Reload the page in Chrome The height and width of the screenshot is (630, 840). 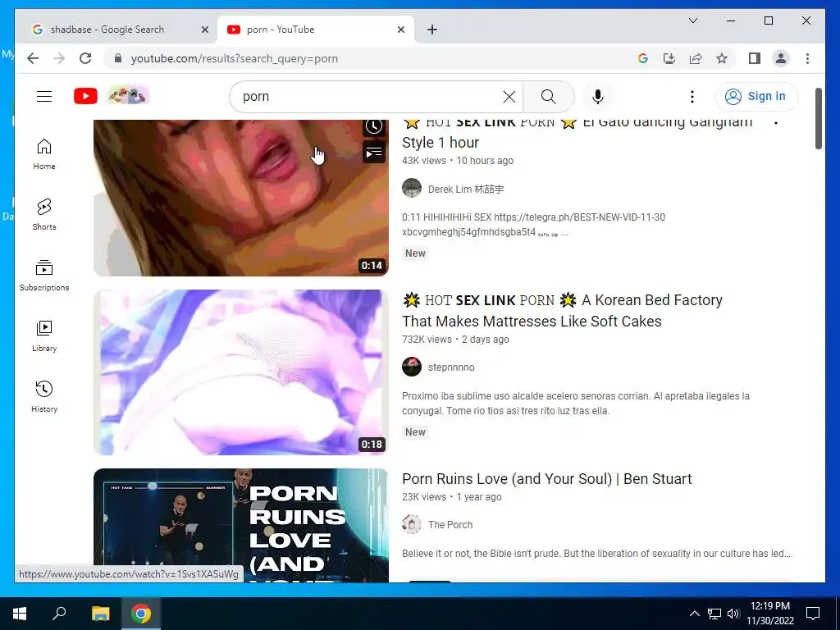(x=85, y=58)
